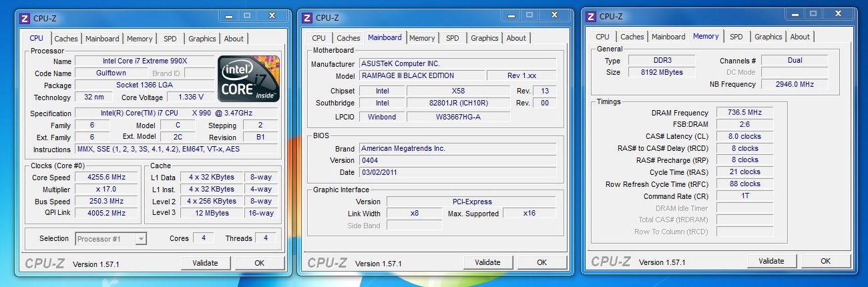Click the Level 3 cache value 12 MBytes

click(211, 214)
